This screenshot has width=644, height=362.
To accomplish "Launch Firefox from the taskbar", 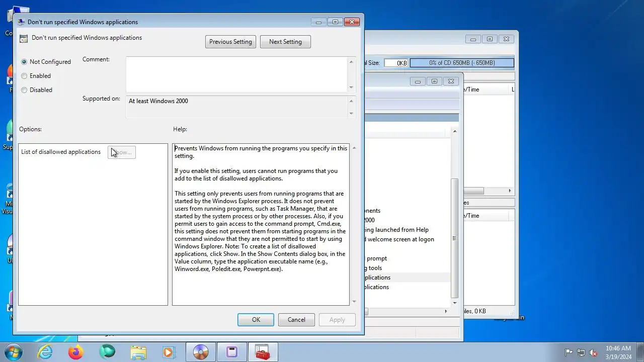I will pyautogui.click(x=76, y=352).
